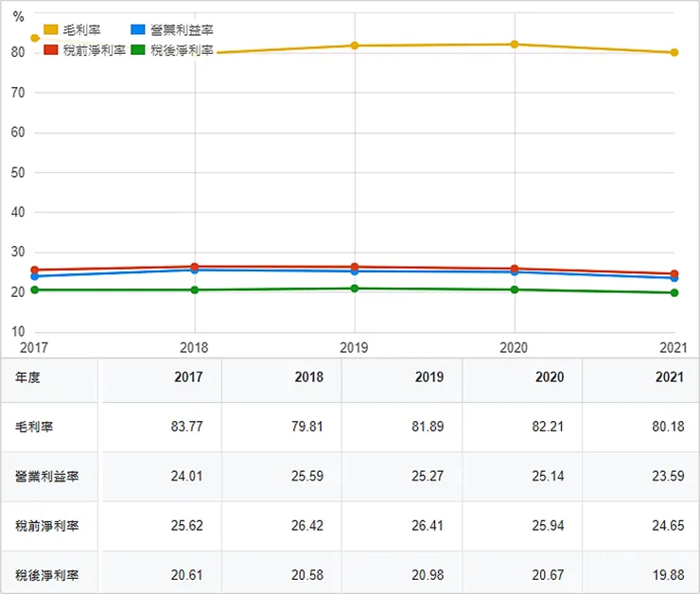700x594 pixels.
Task: Click the 2018 x-axis label on chart
Action: click(x=194, y=347)
